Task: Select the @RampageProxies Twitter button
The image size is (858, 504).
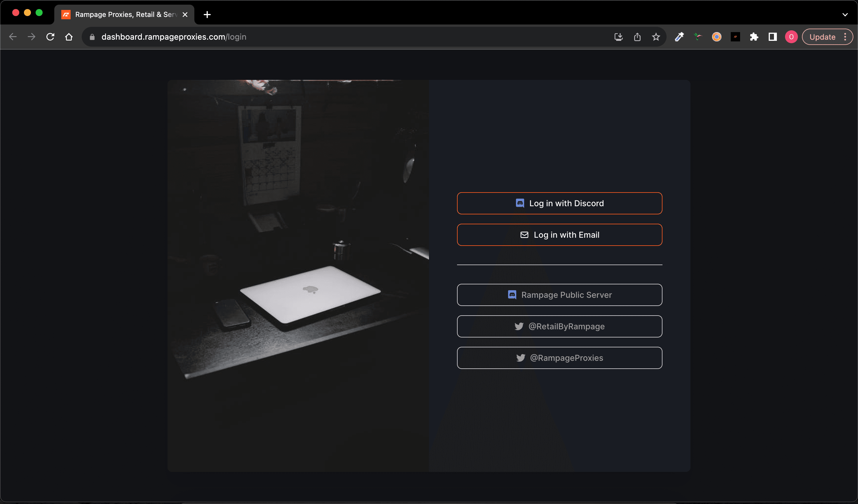Action: (x=559, y=358)
